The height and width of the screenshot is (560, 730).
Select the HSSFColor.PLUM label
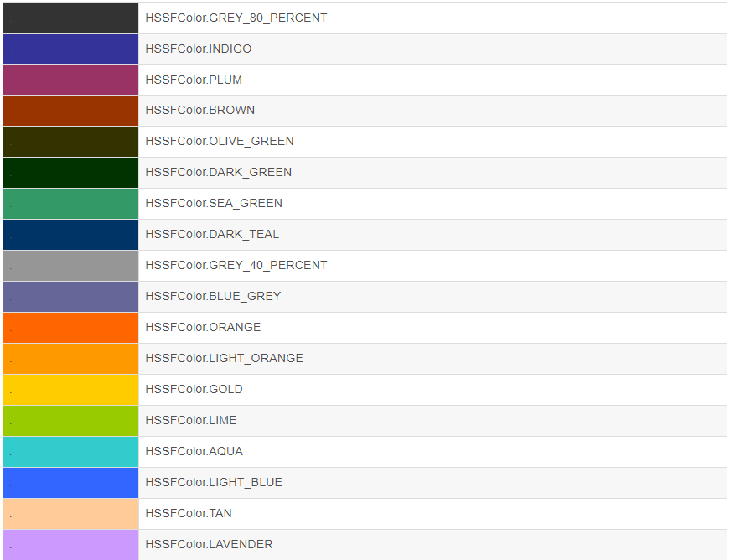194,80
